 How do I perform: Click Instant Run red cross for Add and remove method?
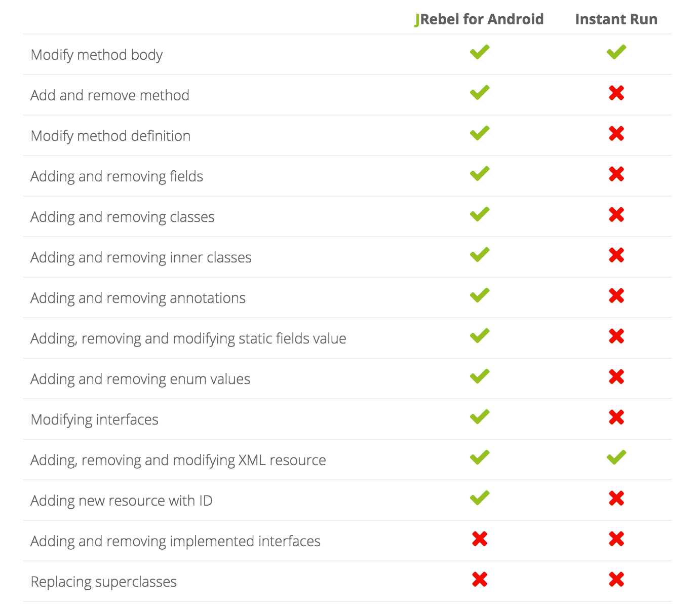click(616, 93)
